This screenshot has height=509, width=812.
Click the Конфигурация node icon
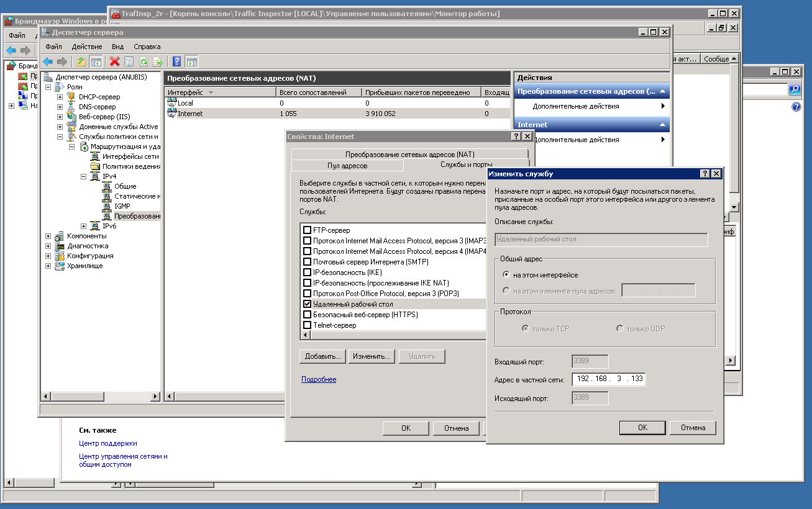[x=60, y=256]
